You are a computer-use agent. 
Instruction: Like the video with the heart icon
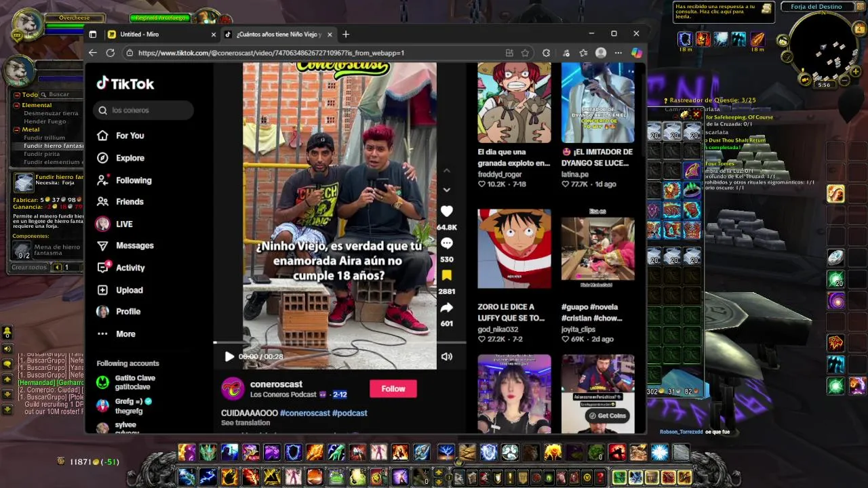[x=446, y=211]
